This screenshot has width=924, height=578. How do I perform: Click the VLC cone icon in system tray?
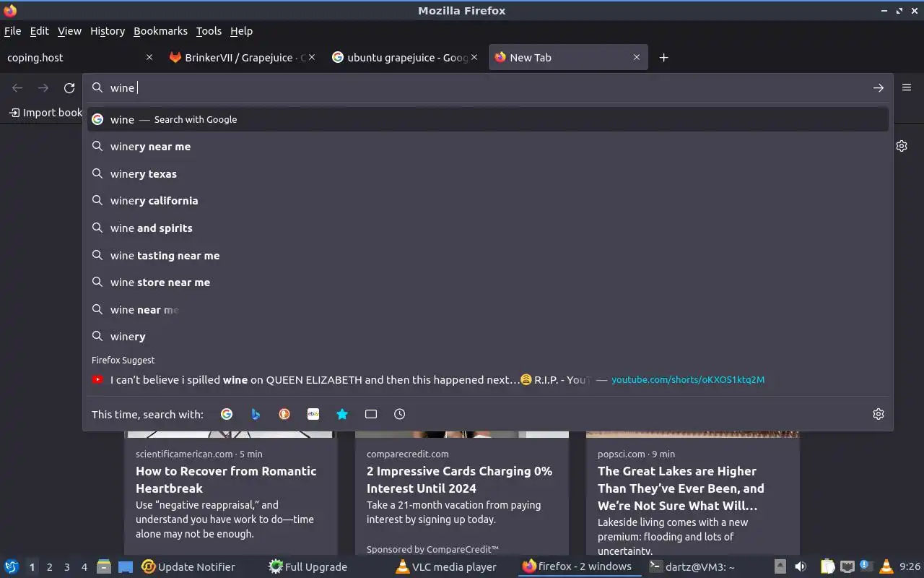pyautogui.click(x=886, y=567)
